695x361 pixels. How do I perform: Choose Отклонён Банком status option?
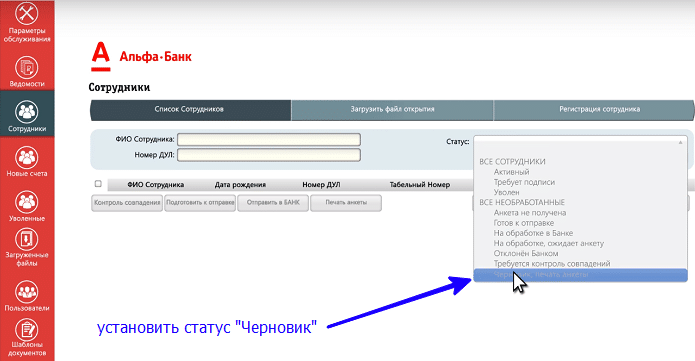pos(526,254)
